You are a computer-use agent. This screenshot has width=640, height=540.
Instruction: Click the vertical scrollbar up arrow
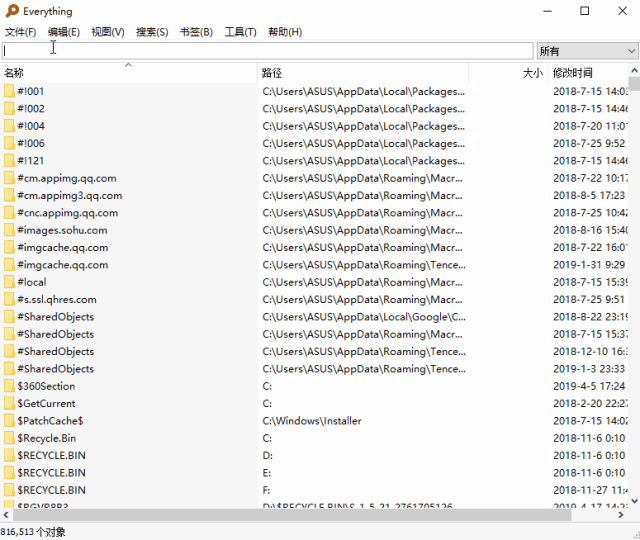[x=634, y=70]
